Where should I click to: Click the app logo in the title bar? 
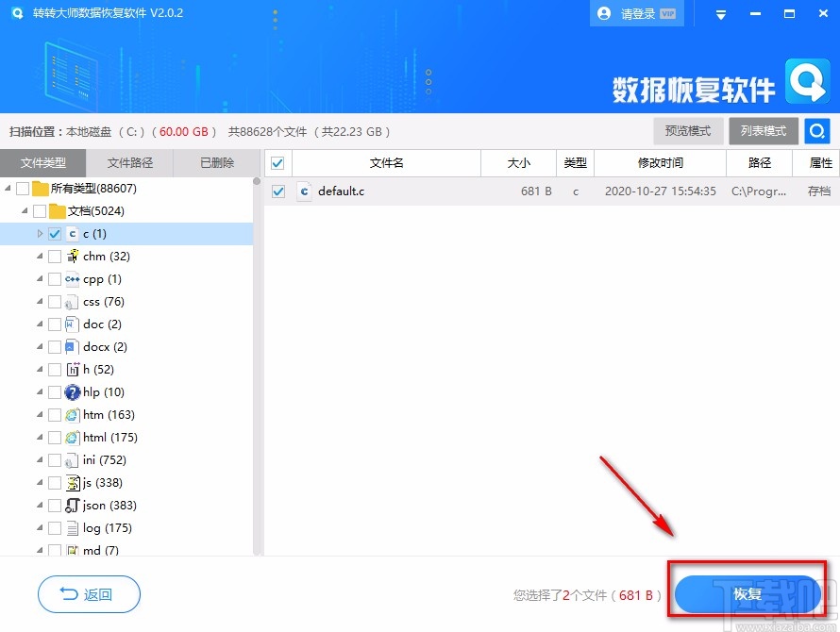coord(18,13)
